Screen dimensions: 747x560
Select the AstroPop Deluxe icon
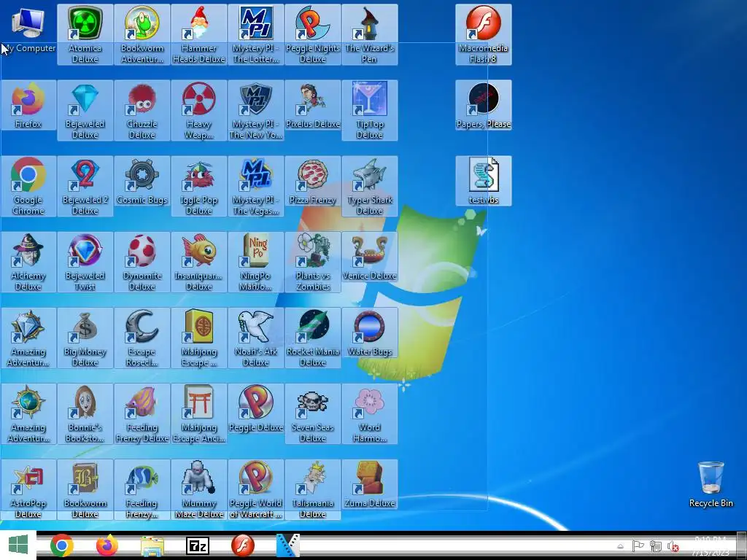28,489
